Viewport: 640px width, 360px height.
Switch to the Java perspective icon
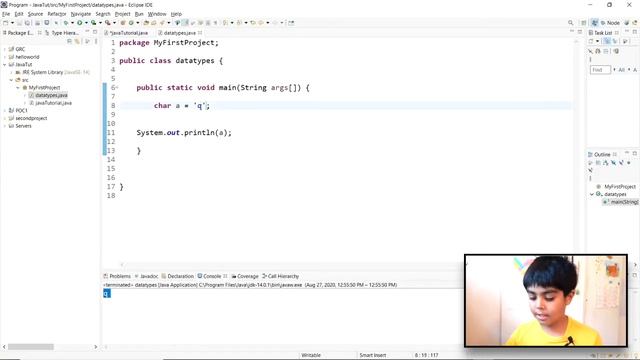click(595, 23)
